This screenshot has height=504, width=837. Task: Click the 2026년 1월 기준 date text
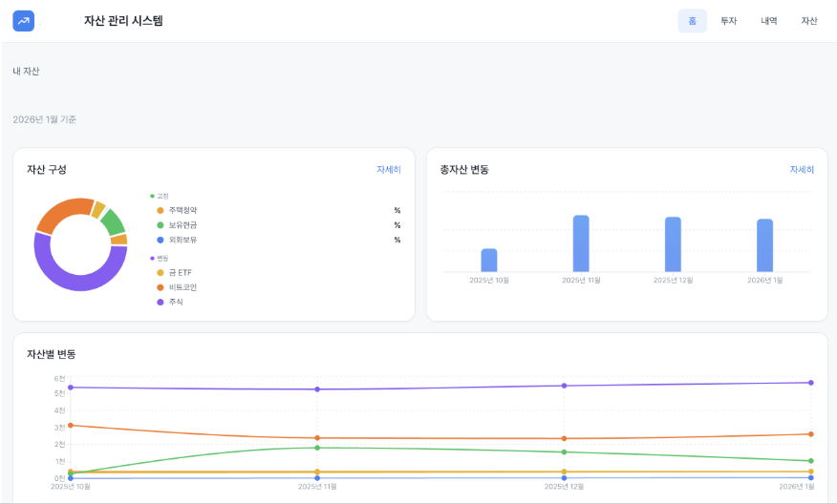click(x=45, y=119)
